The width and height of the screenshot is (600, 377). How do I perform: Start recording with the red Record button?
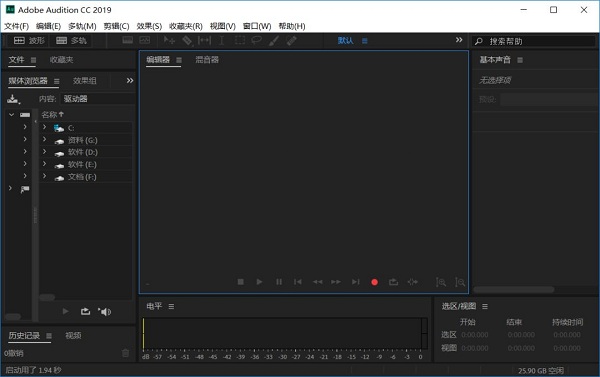pyautogui.click(x=375, y=282)
